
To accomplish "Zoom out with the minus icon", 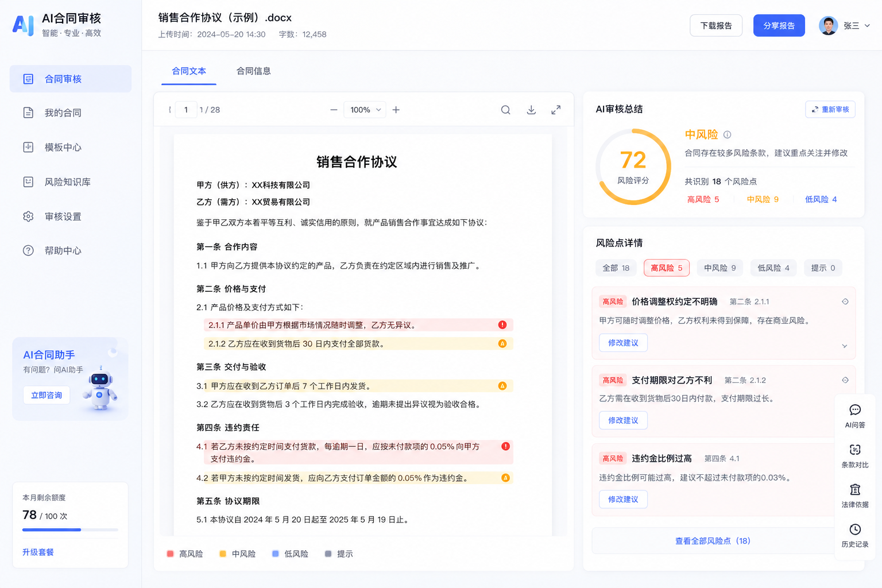I will 334,110.
